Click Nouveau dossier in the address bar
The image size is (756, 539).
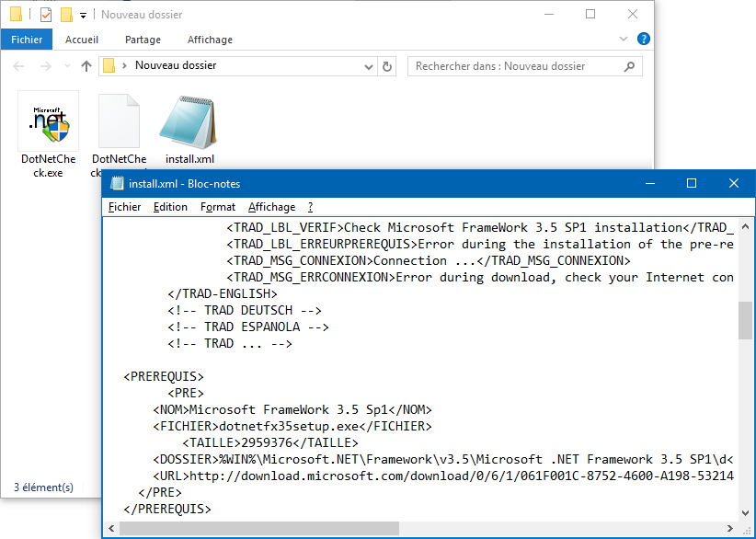[x=176, y=65]
